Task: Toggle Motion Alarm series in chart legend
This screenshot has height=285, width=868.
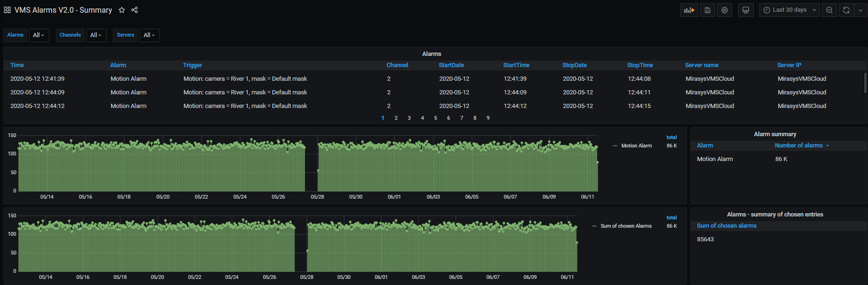Action: [x=636, y=146]
